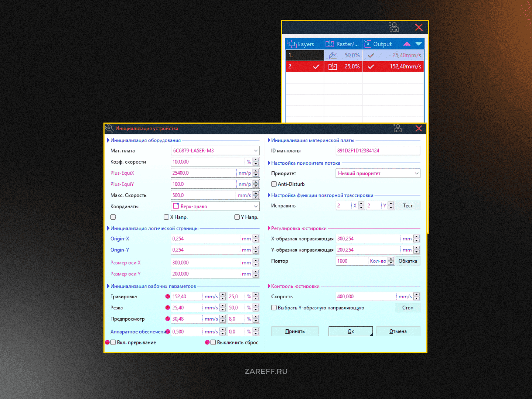
Task: Click the Origin-X spinner arrows
Action: tap(256, 239)
